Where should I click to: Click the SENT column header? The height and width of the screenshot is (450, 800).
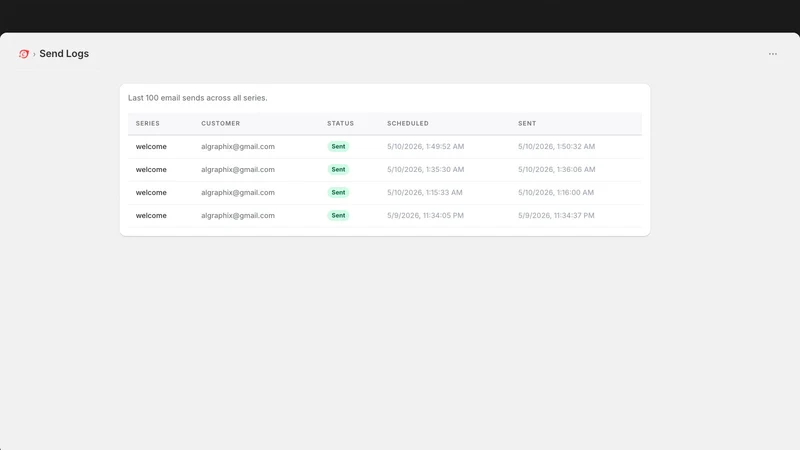[x=527, y=123]
